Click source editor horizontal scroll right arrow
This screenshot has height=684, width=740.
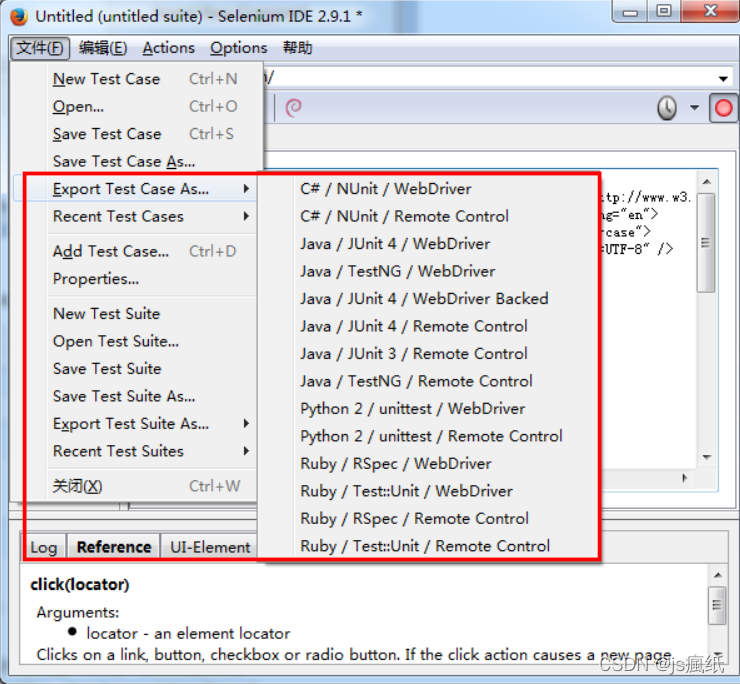point(684,478)
